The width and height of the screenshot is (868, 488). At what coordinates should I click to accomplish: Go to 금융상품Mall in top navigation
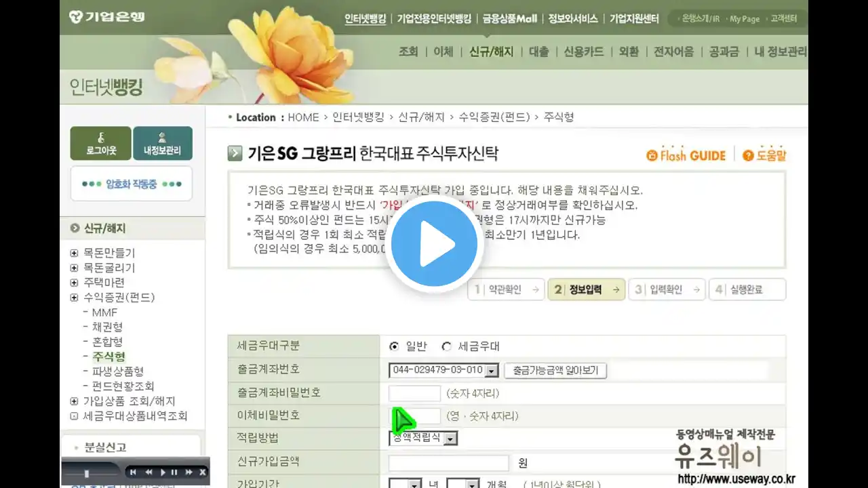510,19
